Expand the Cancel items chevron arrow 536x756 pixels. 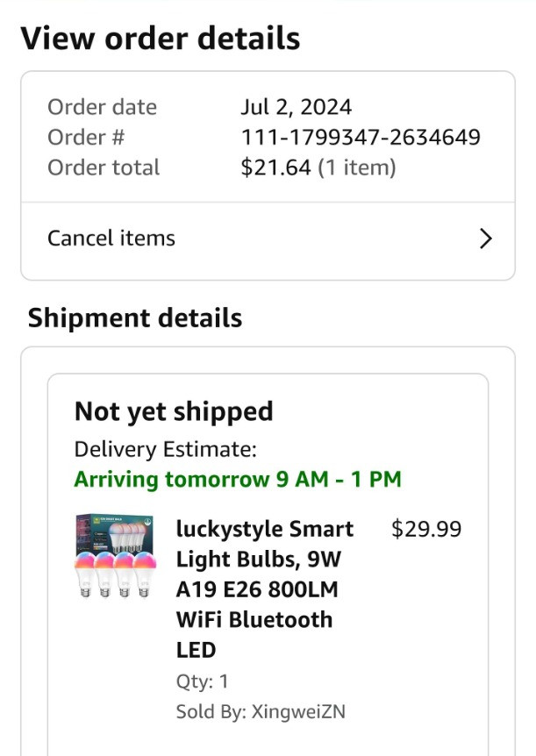pyautogui.click(x=486, y=239)
